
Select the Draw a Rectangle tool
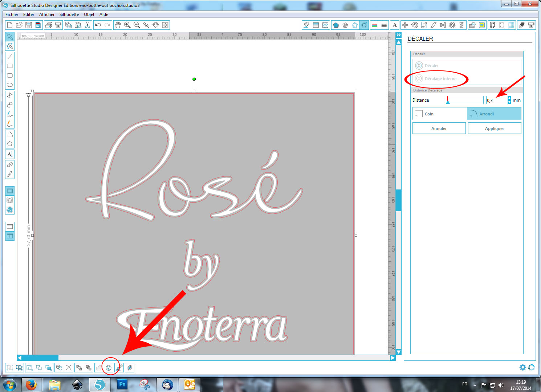[10, 66]
